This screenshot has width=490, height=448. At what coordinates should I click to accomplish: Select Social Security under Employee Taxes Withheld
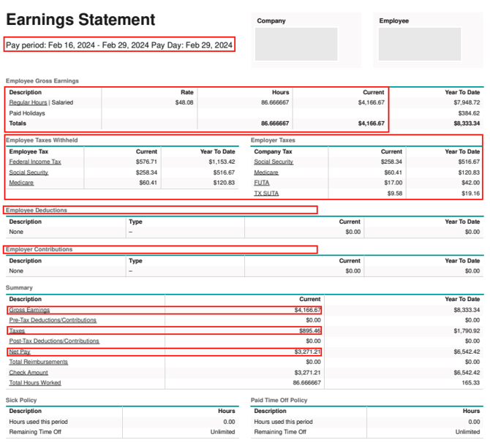[x=29, y=172]
